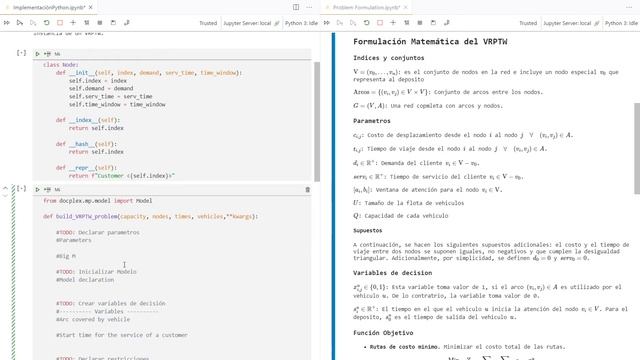Click 'Formulación Matemática del VRPTW' heading

430,42
